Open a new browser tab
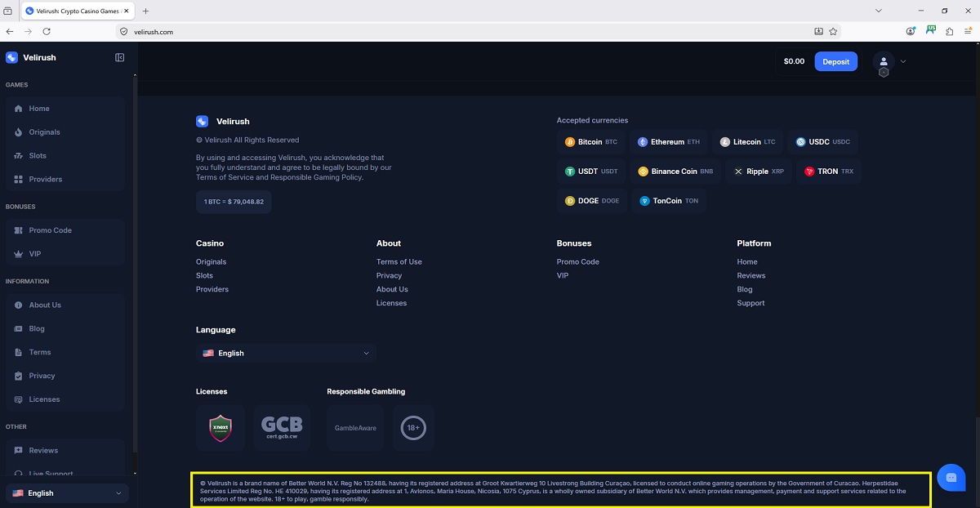This screenshot has height=508, width=980. click(145, 11)
